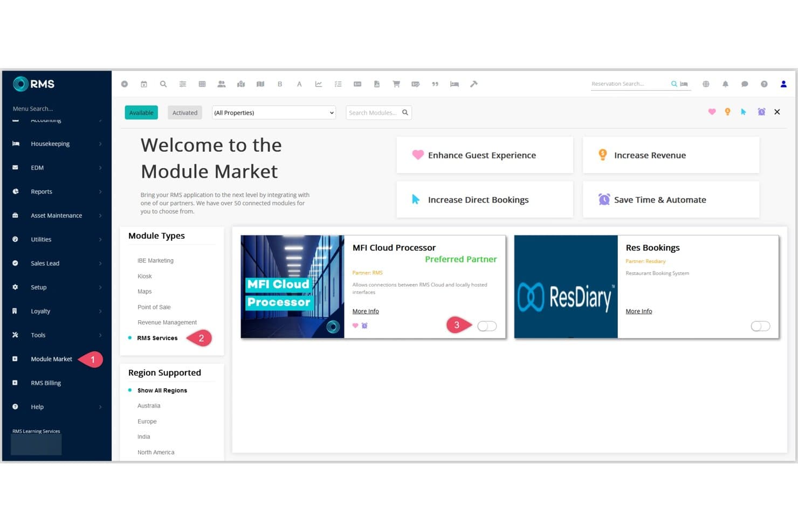Click the checklist icon in the top toolbar
The width and height of the screenshot is (798, 532).
pyautogui.click(x=338, y=84)
